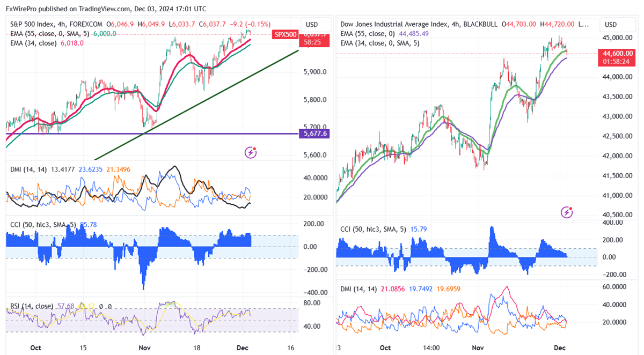Open the USD currency selector on the Dow Jones chart
Viewport: 644px width, 355px height.
[611, 25]
